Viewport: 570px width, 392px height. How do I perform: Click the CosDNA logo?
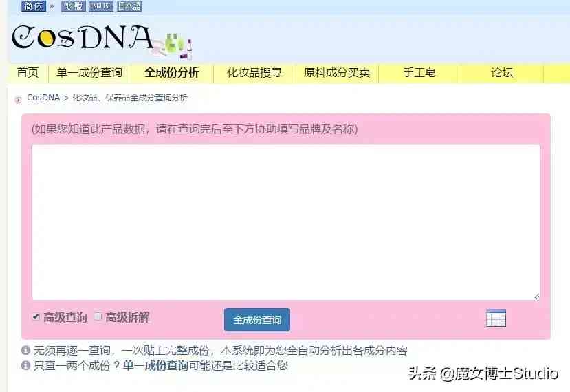click(102, 41)
